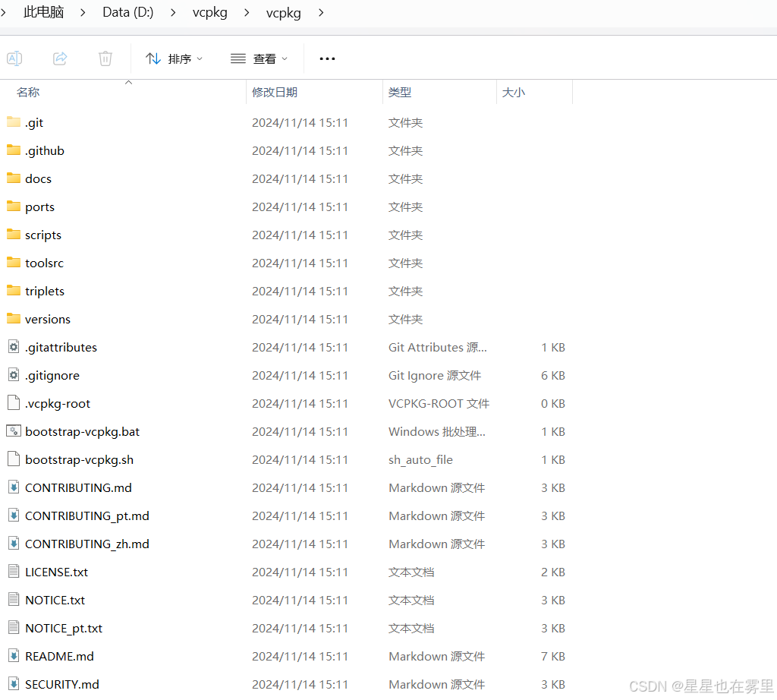Sort by 名称 column header

tap(28, 92)
